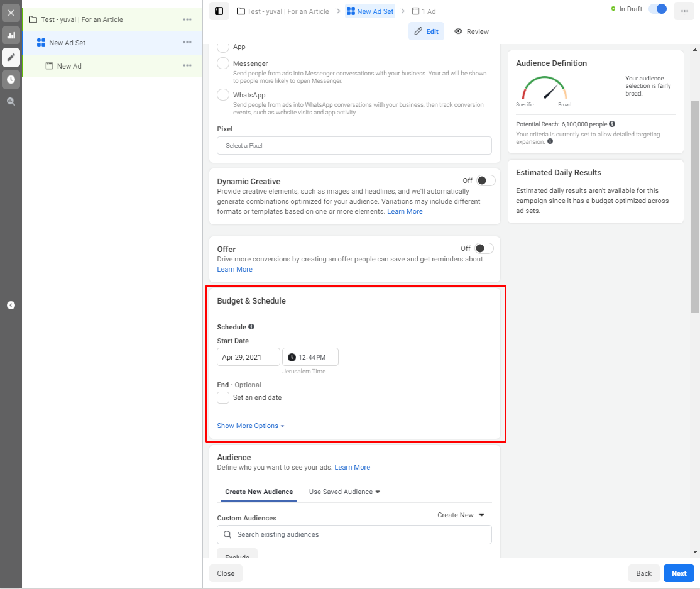
Task: Go to Test - yuval campaign breadcrumb
Action: coord(283,11)
